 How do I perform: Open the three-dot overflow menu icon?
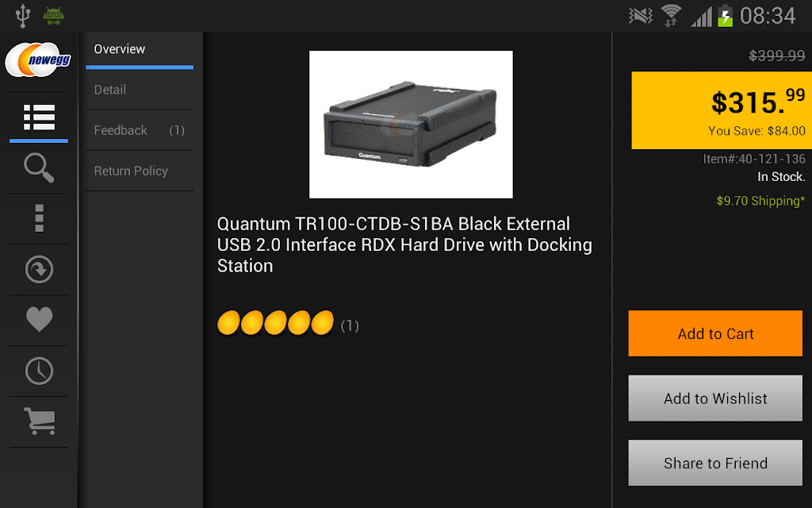(39, 218)
